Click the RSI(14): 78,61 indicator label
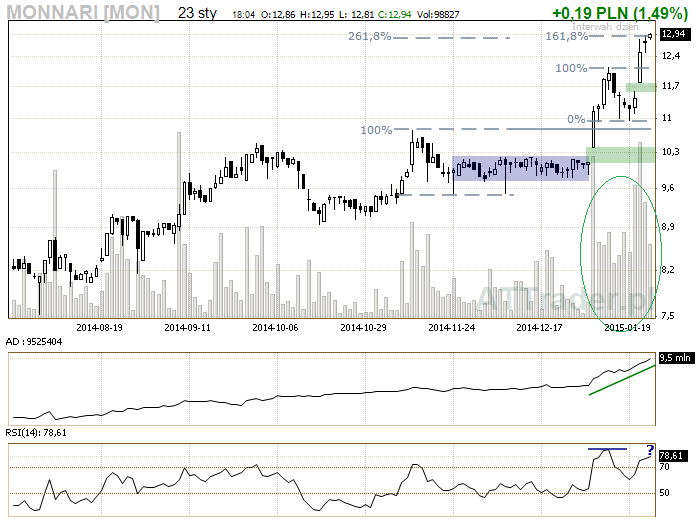The width and height of the screenshot is (700, 522). click(36, 433)
